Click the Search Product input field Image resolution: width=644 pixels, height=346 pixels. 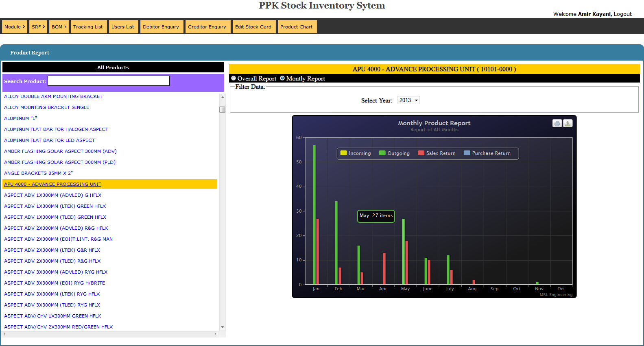click(109, 81)
